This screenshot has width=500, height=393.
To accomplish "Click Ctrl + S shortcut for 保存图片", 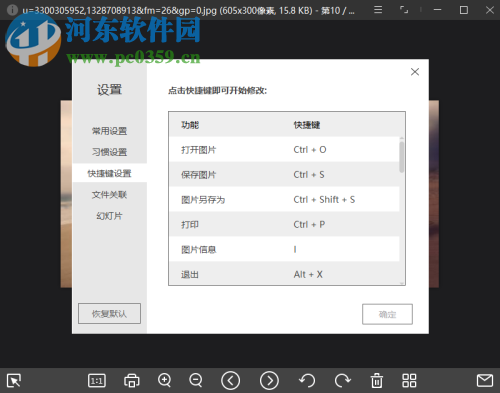I will pos(309,175).
